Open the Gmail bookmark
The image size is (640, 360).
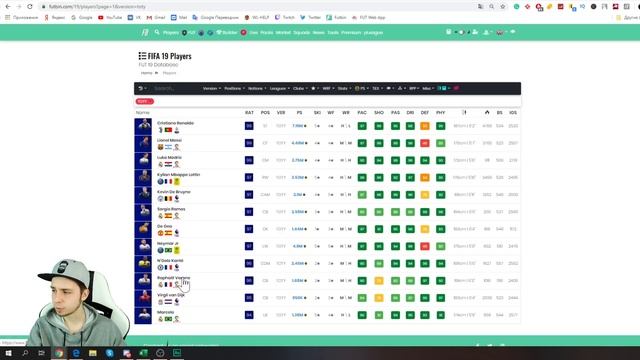156,18
